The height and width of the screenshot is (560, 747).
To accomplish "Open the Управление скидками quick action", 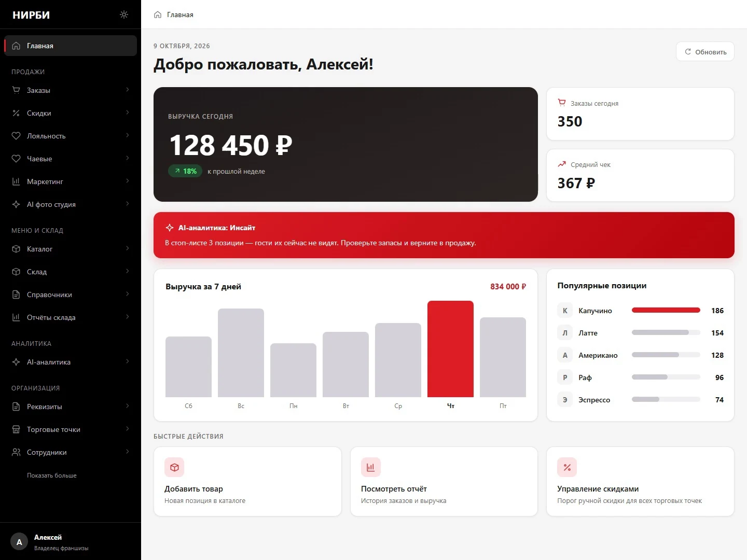I will point(640,482).
